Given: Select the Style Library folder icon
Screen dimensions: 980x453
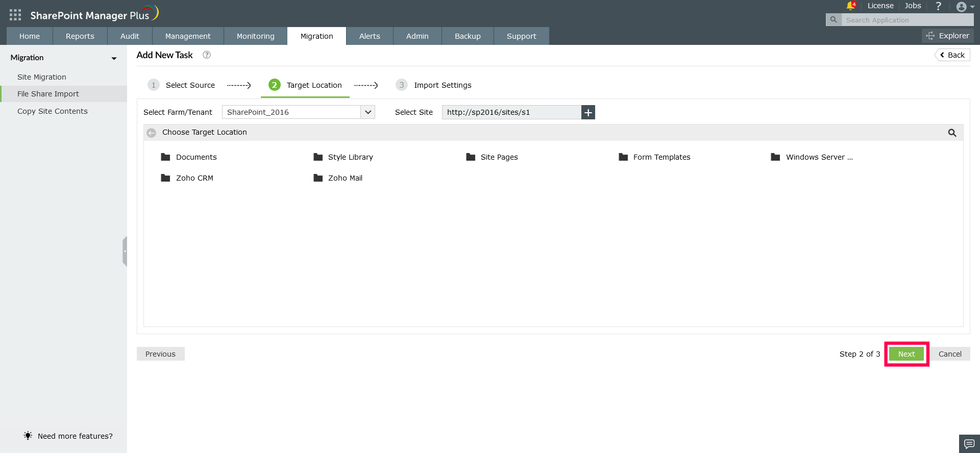Looking at the screenshot, I should [x=318, y=157].
